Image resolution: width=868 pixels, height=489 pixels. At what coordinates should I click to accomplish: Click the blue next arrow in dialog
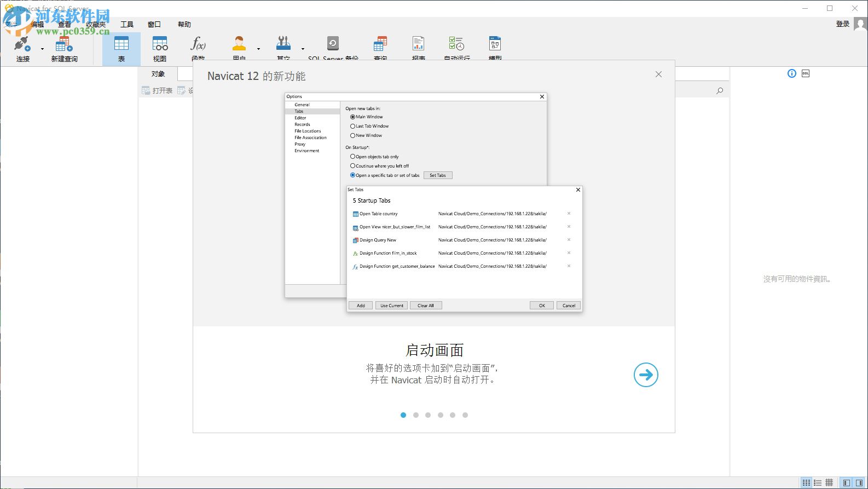[x=646, y=375]
